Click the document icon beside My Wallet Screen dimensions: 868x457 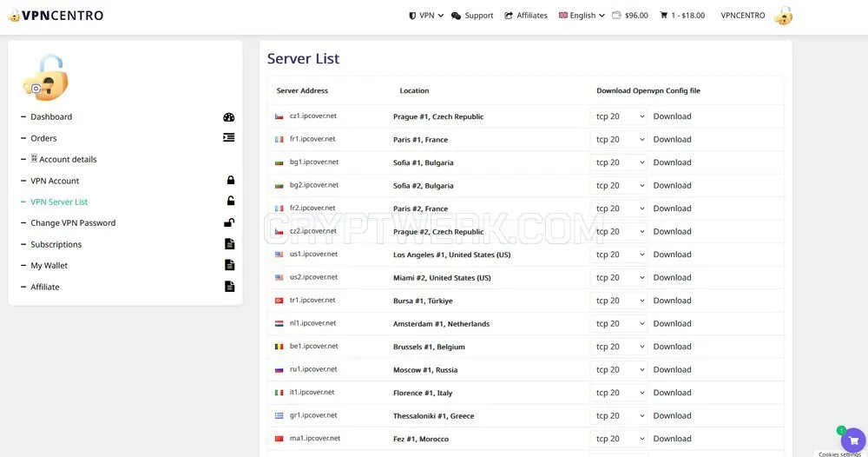(230, 265)
